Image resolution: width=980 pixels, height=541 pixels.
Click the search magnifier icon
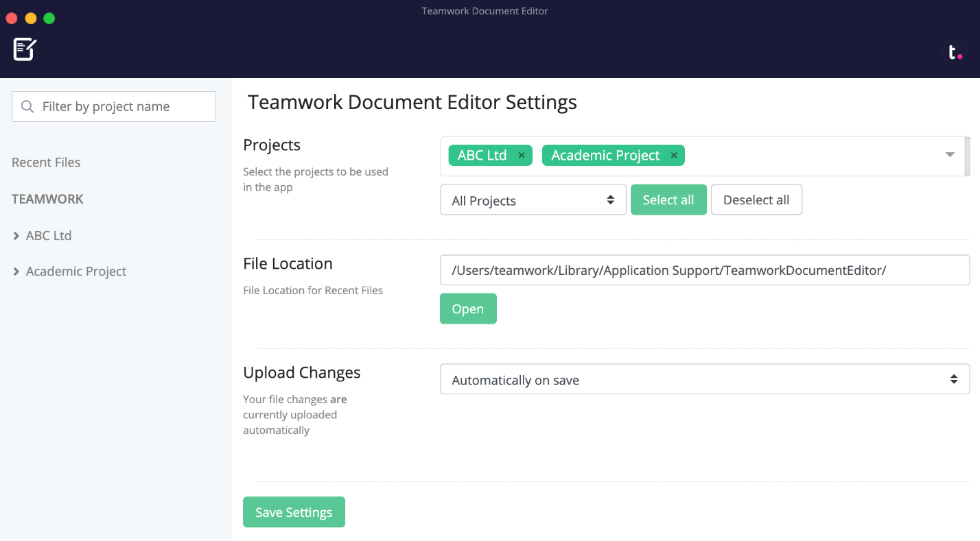pos(27,106)
